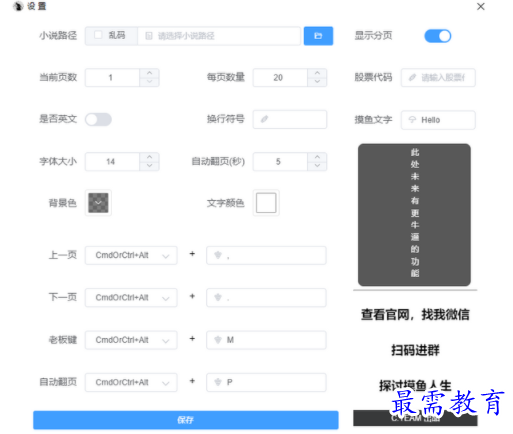
Task: Tick the 乱码 checkbox
Action: pyautogui.click(x=98, y=35)
